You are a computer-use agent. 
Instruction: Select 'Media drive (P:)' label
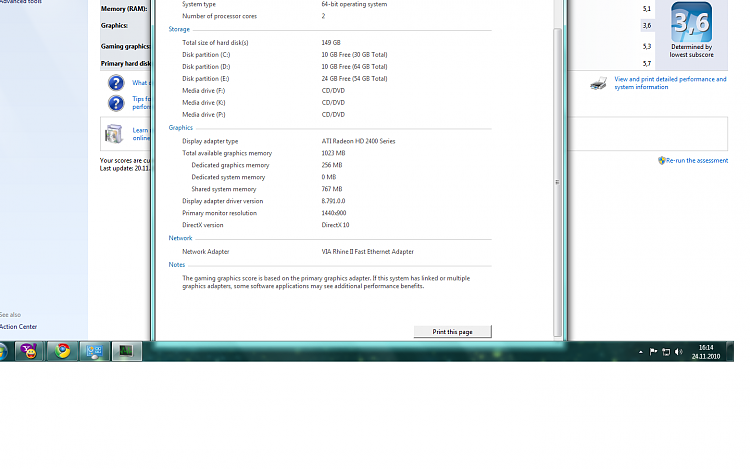(204, 114)
